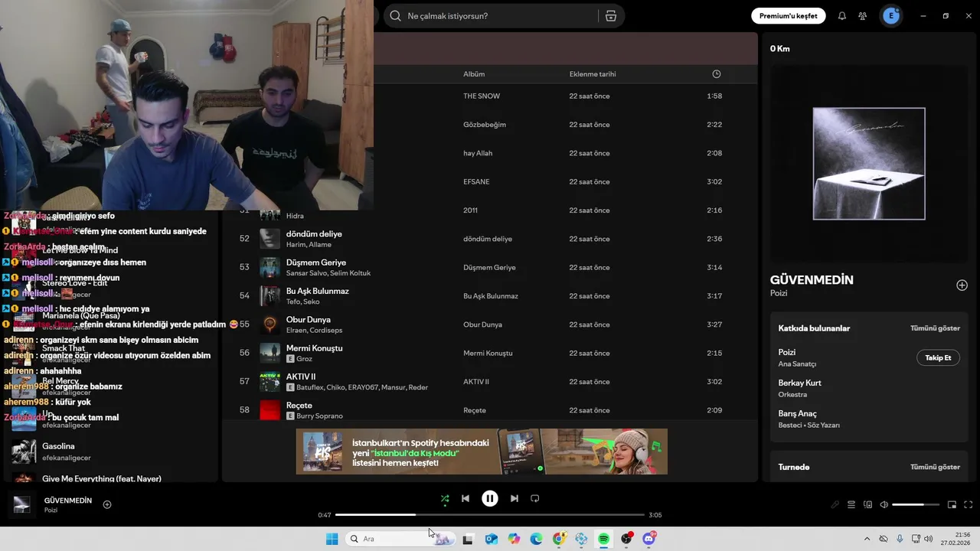Click 'Reçete' track cover thumbnail

[x=270, y=410]
